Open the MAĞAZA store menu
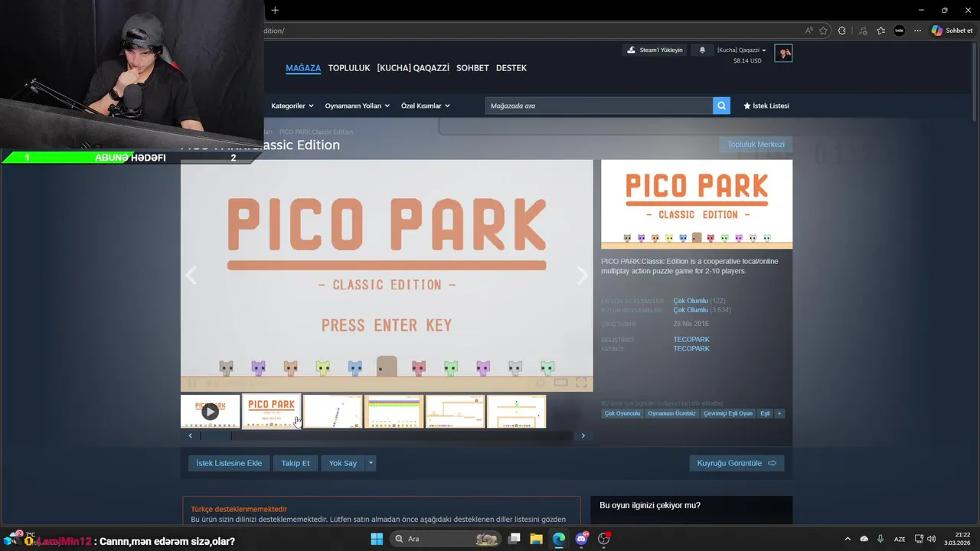Image resolution: width=980 pixels, height=551 pixels. pos(303,68)
